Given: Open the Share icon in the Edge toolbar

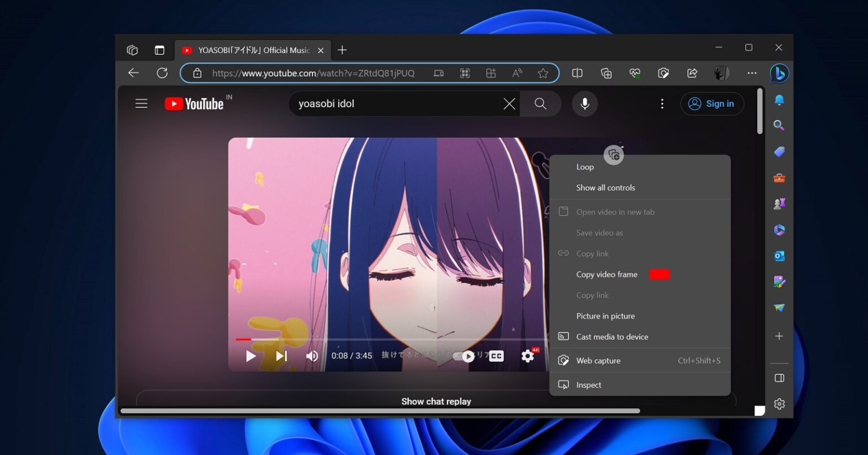Looking at the screenshot, I should (x=692, y=73).
